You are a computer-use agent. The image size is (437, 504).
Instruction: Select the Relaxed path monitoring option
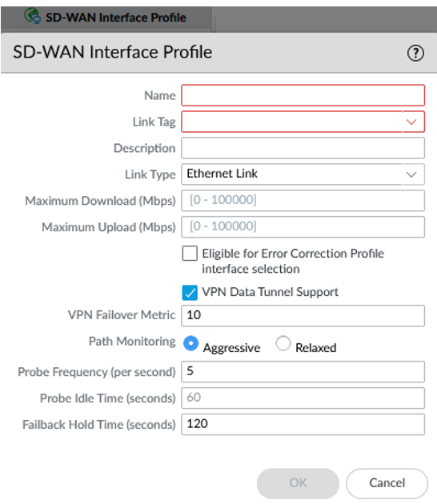click(283, 343)
